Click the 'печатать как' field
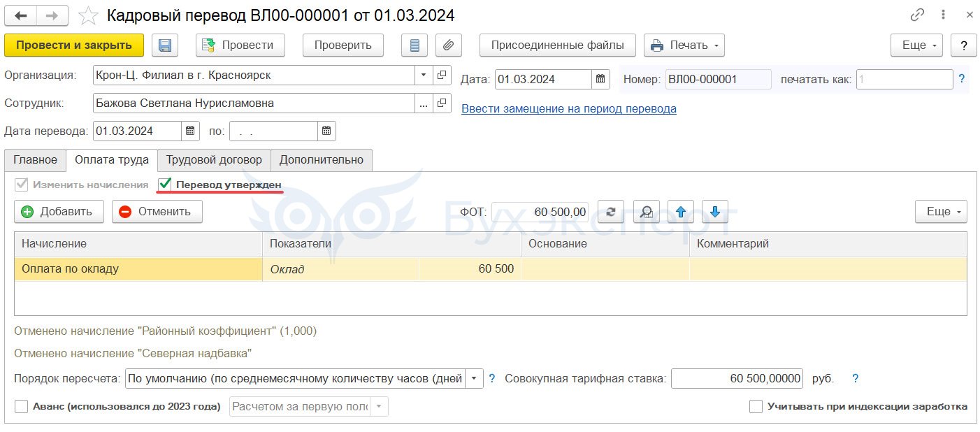This screenshot has width=980, height=432. tap(904, 79)
